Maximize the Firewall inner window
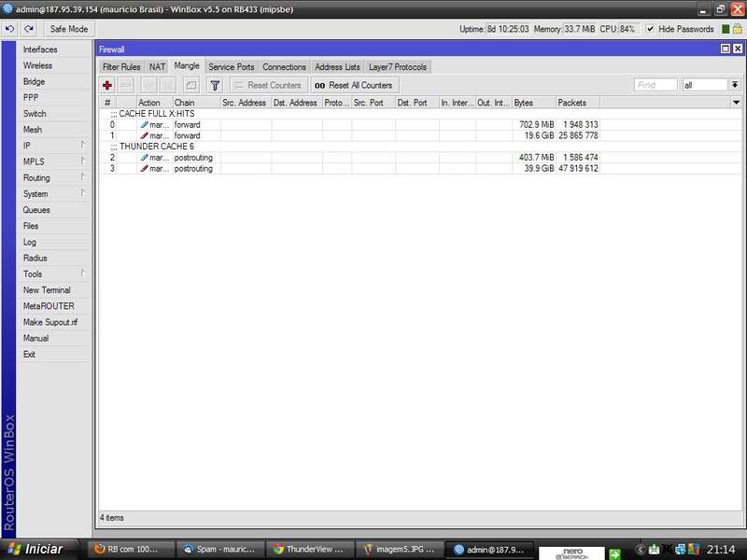 pyautogui.click(x=726, y=49)
